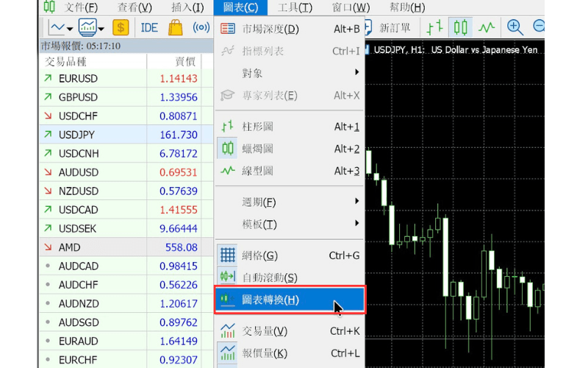The width and height of the screenshot is (588, 368).
Task: Select the NZDUSD row
Action: click(126, 191)
